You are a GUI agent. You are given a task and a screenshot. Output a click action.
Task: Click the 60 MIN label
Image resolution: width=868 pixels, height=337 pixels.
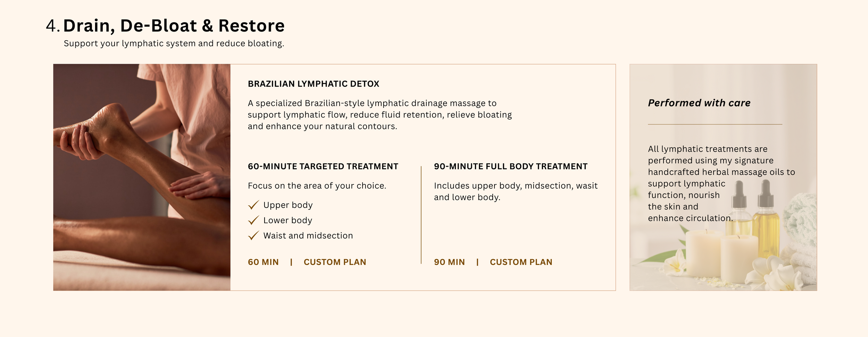(263, 262)
